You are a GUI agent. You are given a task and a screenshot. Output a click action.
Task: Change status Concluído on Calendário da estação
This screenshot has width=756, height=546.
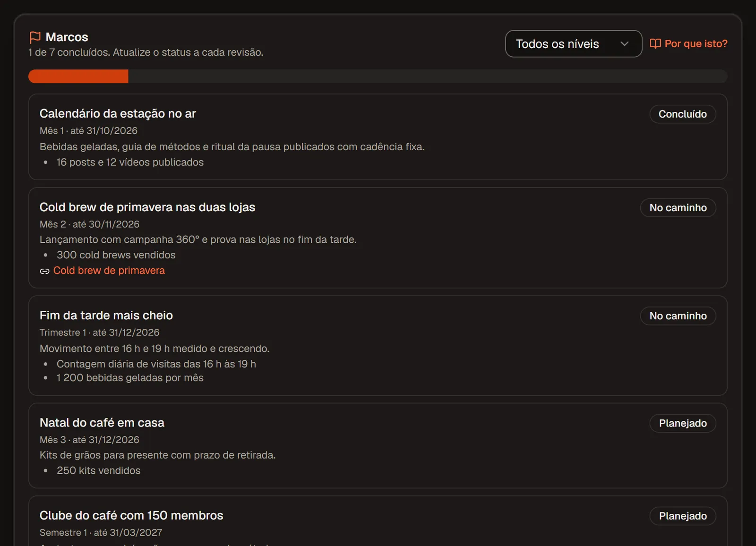click(682, 114)
